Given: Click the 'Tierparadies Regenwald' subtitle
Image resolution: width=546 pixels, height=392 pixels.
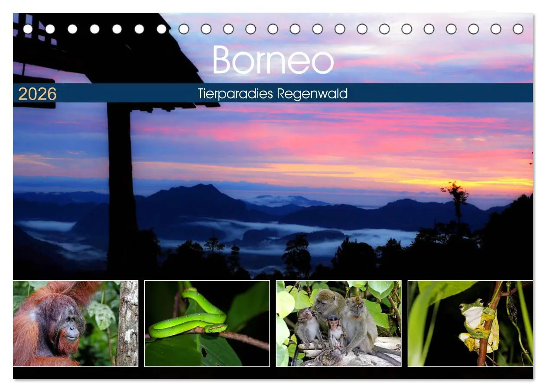Looking at the screenshot, I should pos(273,94).
